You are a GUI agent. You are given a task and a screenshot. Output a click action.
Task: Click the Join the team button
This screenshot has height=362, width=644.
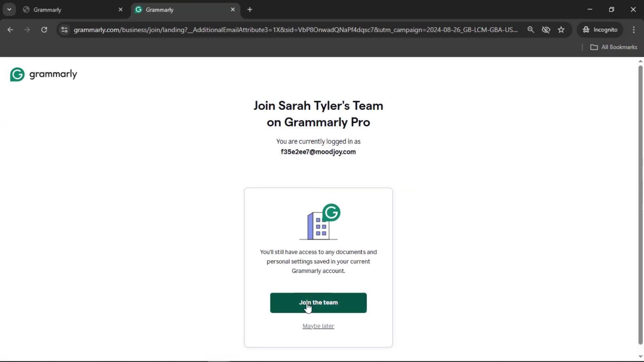pos(318,303)
